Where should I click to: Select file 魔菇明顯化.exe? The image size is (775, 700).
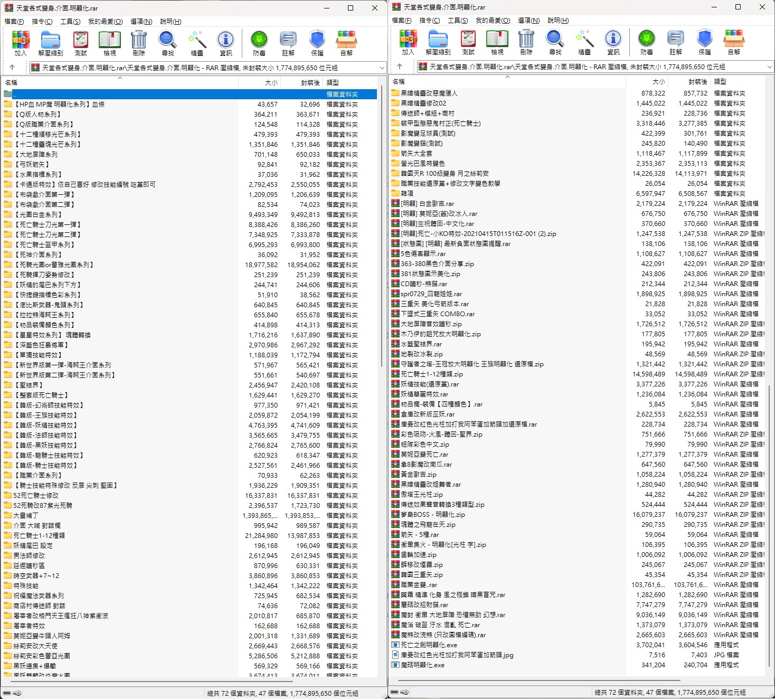[577, 665]
